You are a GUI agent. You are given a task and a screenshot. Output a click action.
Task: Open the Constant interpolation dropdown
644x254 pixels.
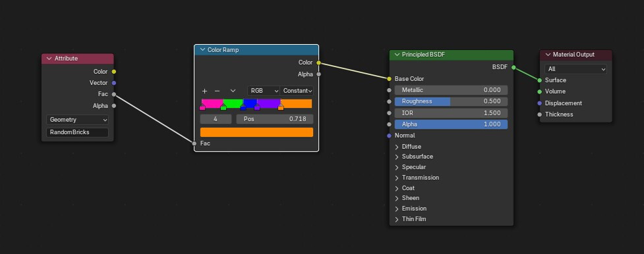pyautogui.click(x=297, y=91)
